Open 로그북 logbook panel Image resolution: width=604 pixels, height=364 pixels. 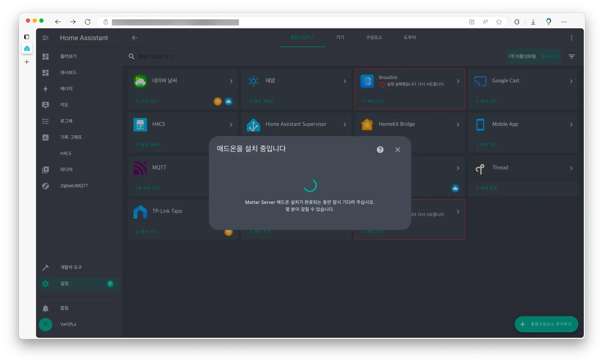(79, 121)
